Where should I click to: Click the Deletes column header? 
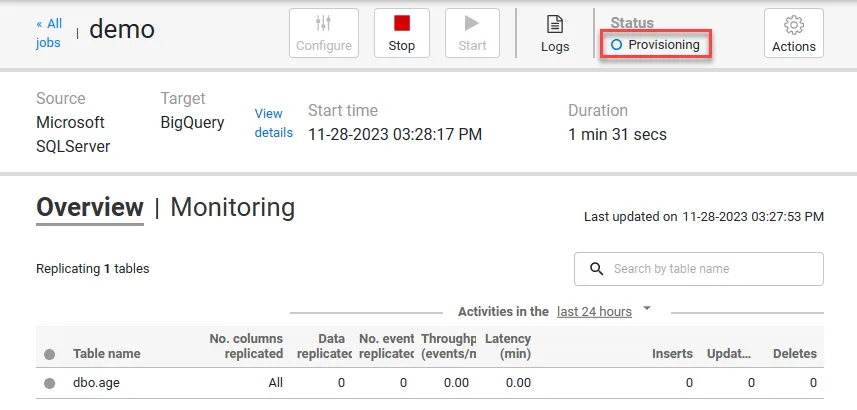pos(795,354)
